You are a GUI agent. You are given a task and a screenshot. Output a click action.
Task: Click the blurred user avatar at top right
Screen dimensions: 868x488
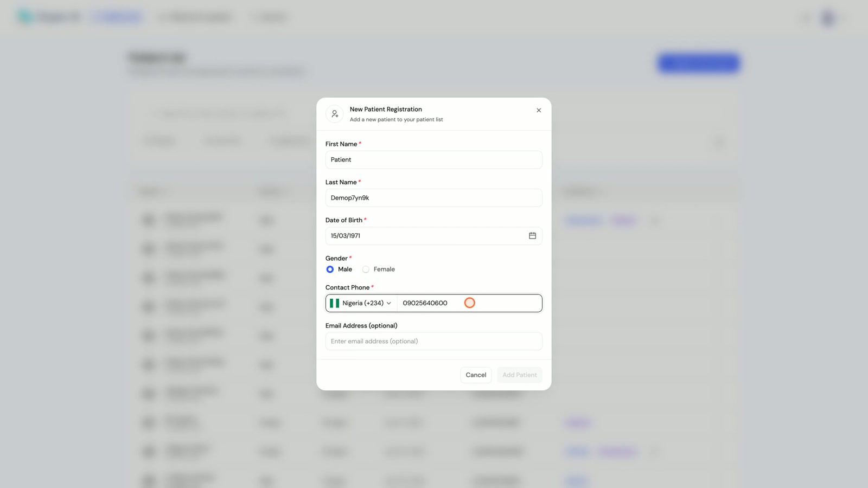pyautogui.click(x=828, y=18)
